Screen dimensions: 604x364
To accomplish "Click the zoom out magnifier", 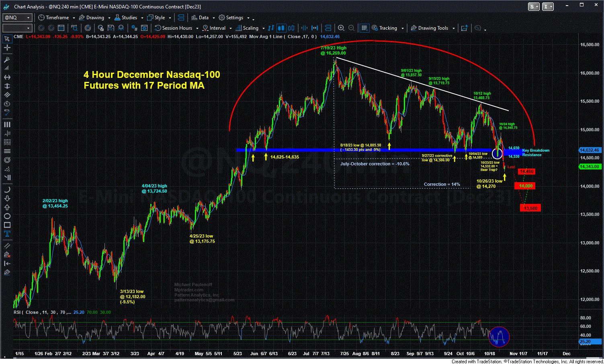I will (352, 28).
